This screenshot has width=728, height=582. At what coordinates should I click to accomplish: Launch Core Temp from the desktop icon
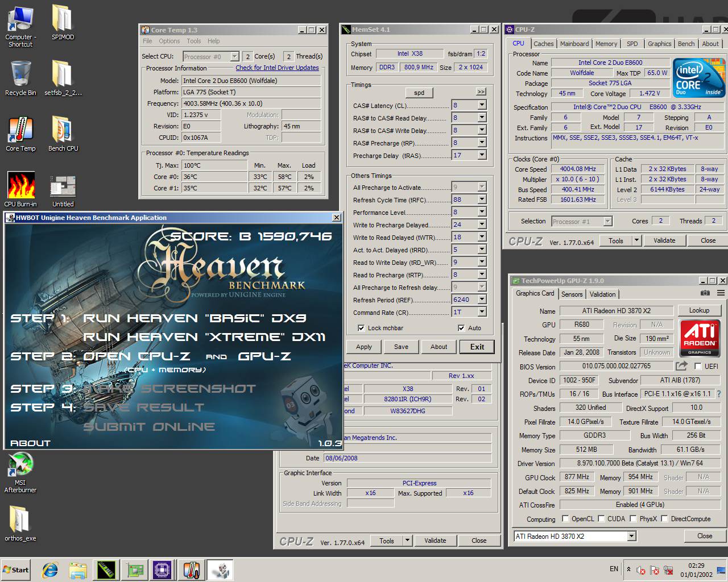(x=20, y=134)
